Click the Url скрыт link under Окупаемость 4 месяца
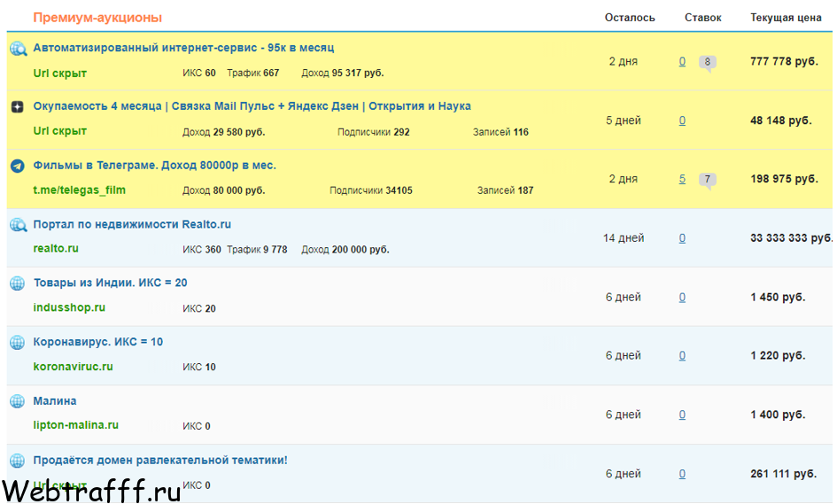Image resolution: width=837 pixels, height=504 pixels. pyautogui.click(x=60, y=131)
